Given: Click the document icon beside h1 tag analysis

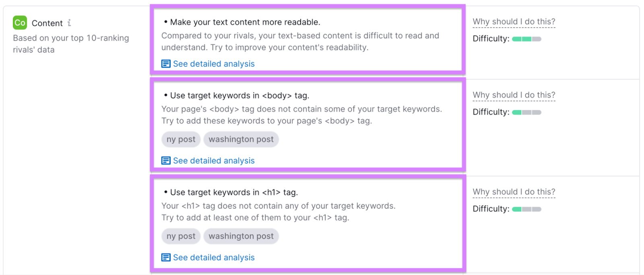Looking at the screenshot, I should [165, 257].
